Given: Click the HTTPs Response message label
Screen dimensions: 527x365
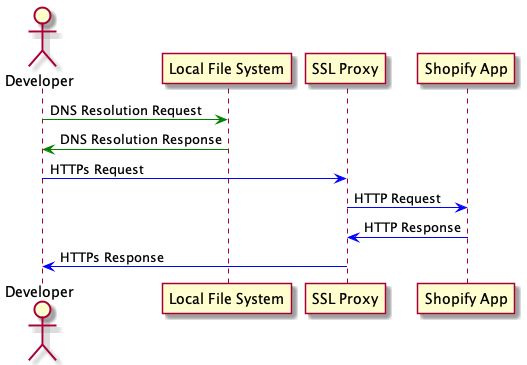Looking at the screenshot, I should pos(112,257).
